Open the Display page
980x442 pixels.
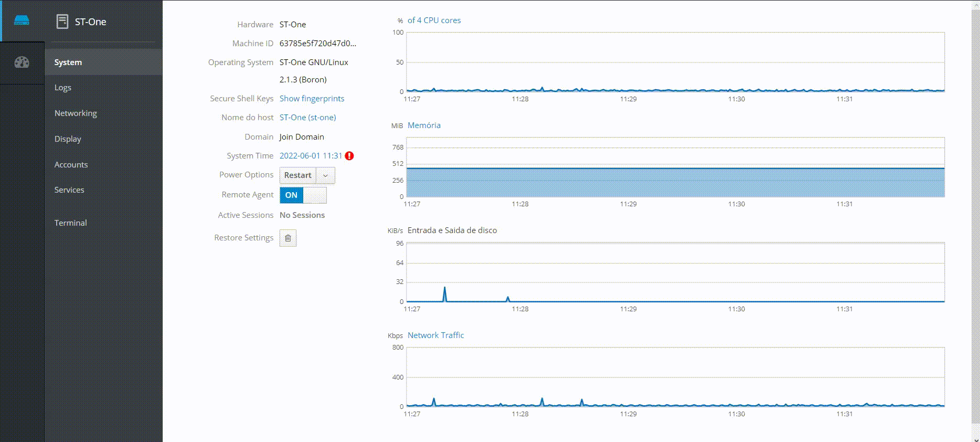pos(68,139)
